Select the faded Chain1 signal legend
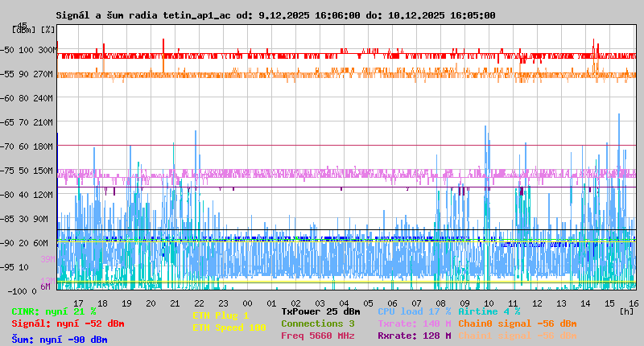The width and height of the screenshot is (644, 346). coord(517,336)
